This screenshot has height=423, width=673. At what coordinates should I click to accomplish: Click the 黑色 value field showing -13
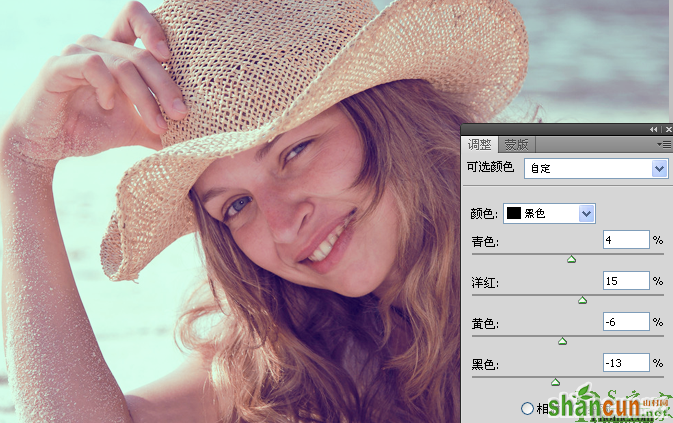coord(626,363)
